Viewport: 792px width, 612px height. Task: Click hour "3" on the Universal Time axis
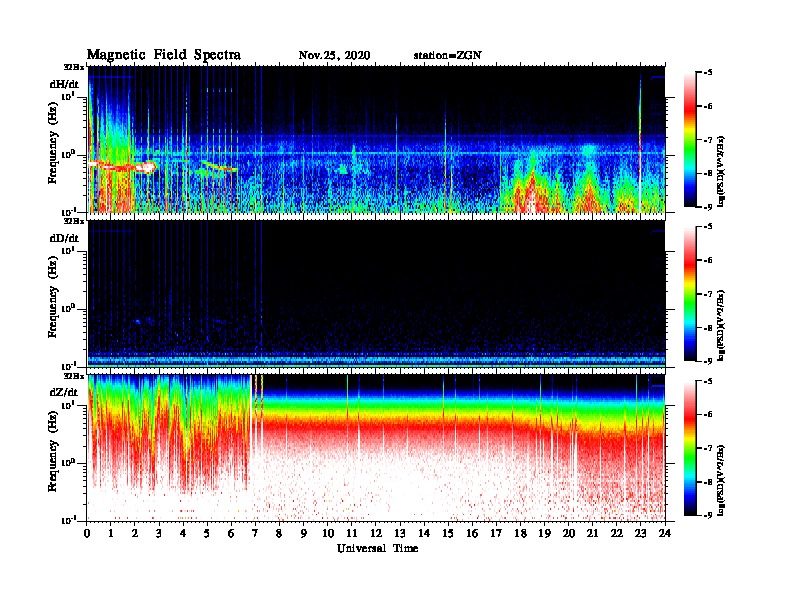pyautogui.click(x=159, y=534)
